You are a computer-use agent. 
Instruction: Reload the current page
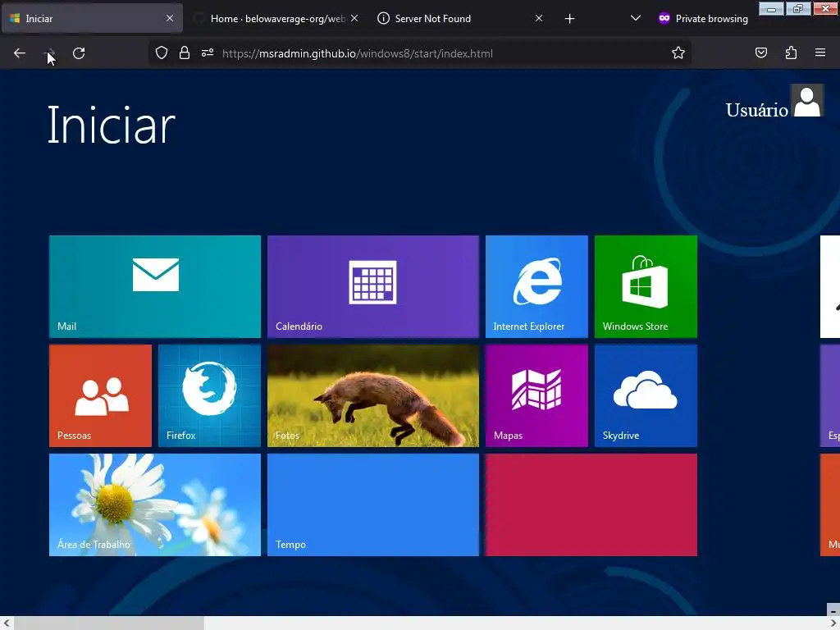coord(79,53)
